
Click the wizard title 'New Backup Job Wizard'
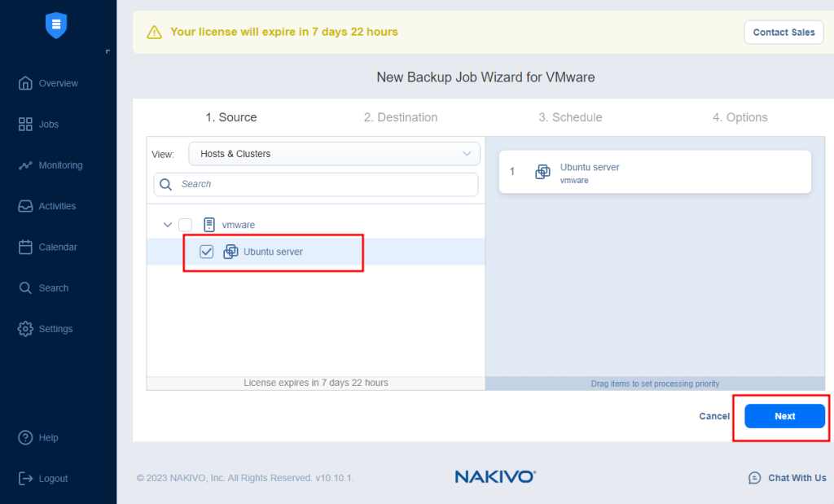coord(485,77)
